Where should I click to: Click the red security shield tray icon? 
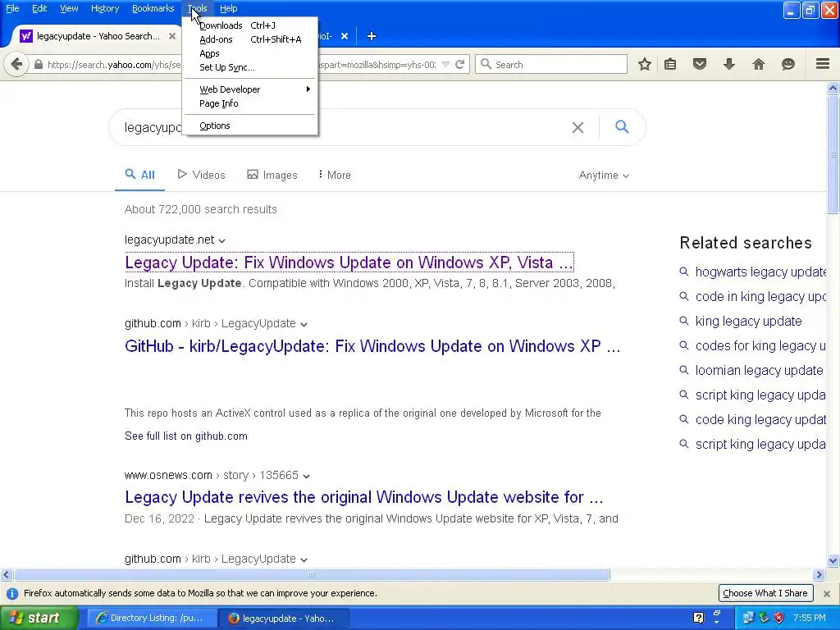[x=779, y=618]
